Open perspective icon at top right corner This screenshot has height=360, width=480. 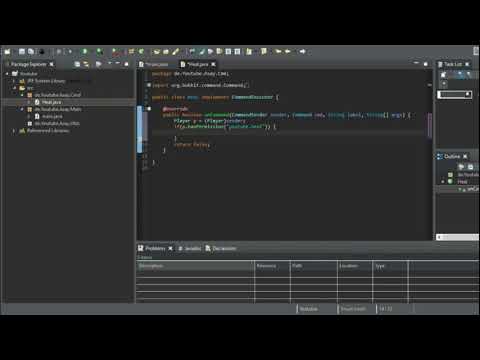point(476,51)
